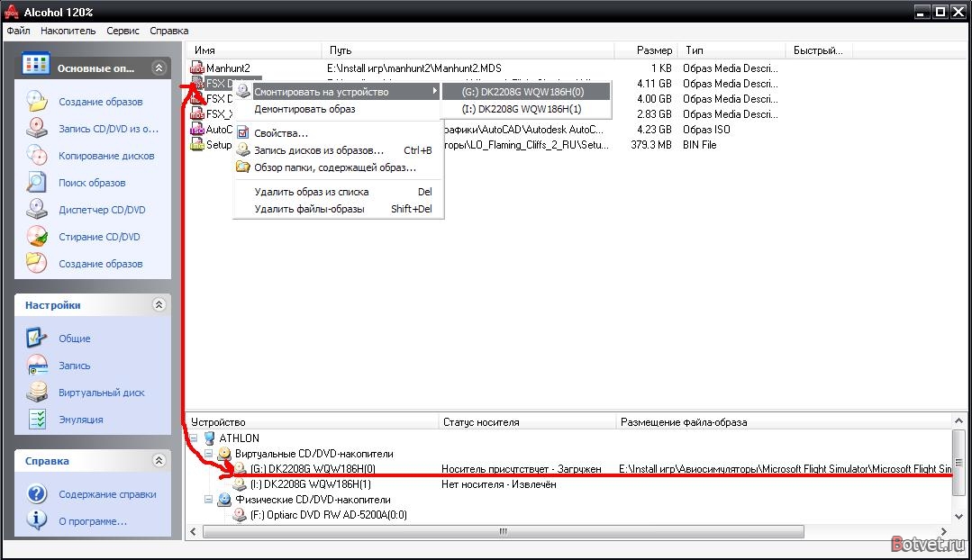
Task: Collapse the ATHLON tree node
Action: [x=194, y=438]
